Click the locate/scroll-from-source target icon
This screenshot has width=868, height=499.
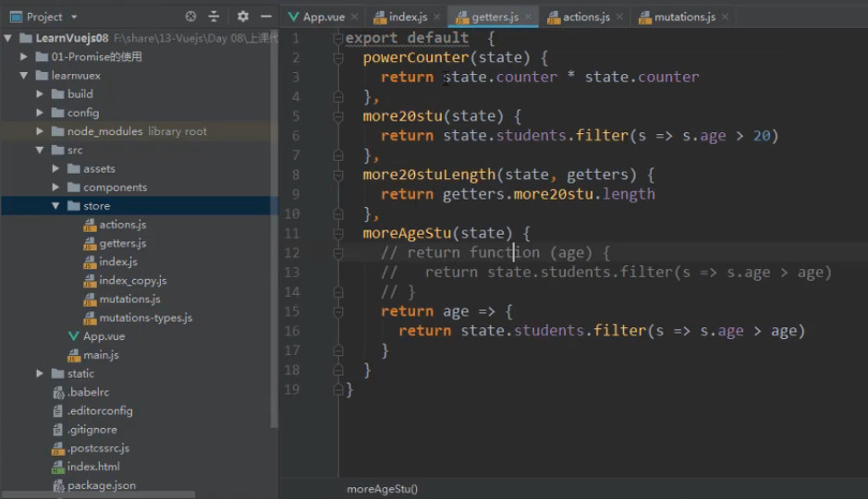190,17
